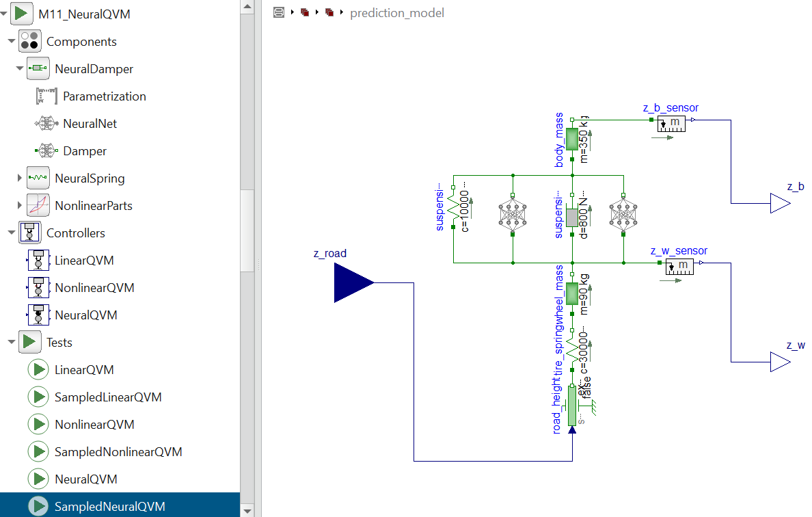Viewport: 812px width, 517px height.
Task: Open the arrow before prediction_model breadcrumb
Action: click(x=341, y=12)
